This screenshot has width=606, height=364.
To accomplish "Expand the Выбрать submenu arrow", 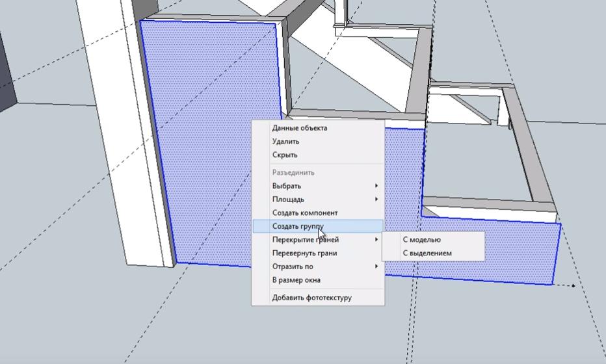I will 376,186.
